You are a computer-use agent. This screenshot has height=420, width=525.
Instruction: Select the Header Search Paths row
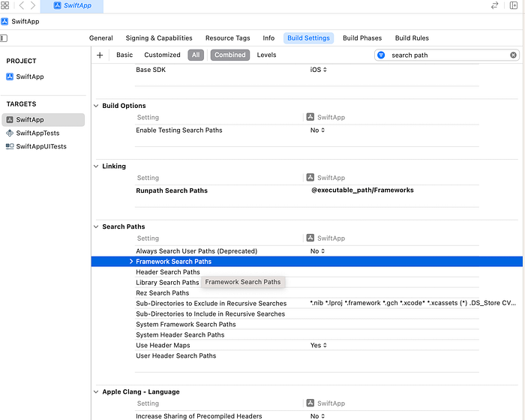click(168, 272)
